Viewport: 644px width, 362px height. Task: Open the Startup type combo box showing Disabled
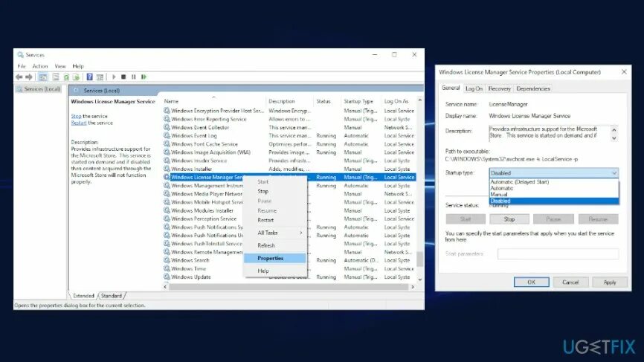[553, 172]
